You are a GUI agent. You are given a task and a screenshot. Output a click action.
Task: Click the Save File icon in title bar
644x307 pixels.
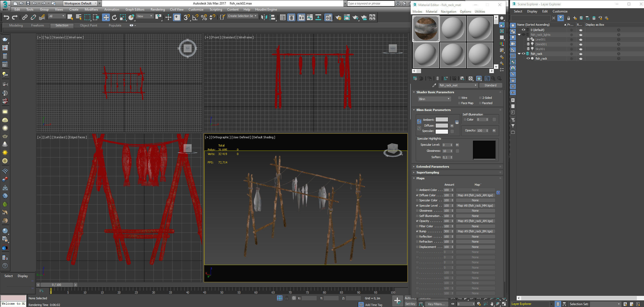[28, 3]
